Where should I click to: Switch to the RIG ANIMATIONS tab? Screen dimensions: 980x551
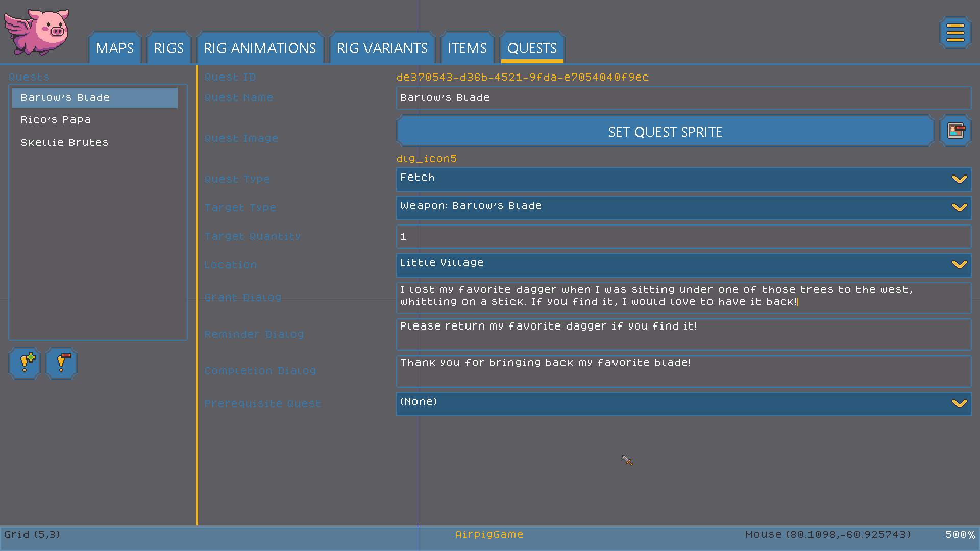[260, 48]
